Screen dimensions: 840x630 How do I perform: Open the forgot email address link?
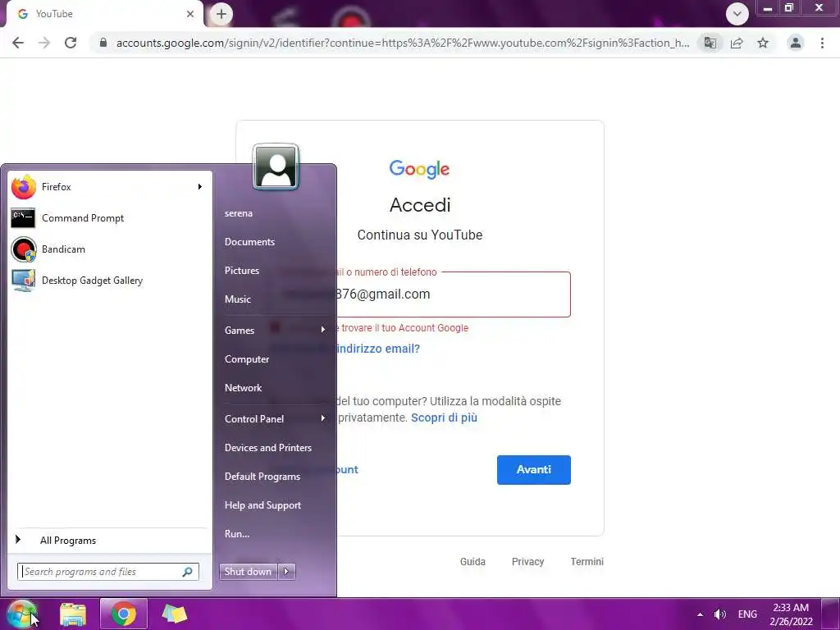pos(378,349)
